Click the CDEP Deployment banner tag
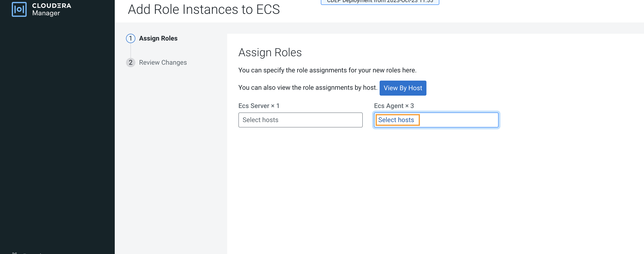The image size is (644, 254). 380,1
